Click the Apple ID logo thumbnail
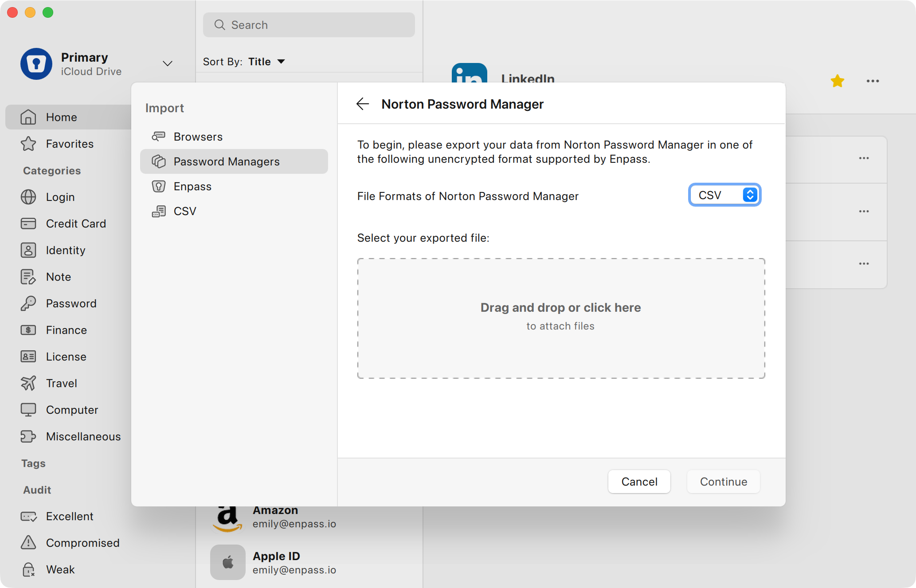The width and height of the screenshot is (916, 588). click(x=228, y=562)
